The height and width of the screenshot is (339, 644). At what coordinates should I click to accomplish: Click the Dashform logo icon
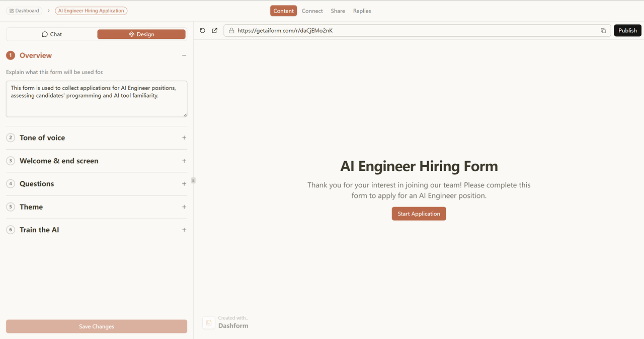[x=209, y=322]
